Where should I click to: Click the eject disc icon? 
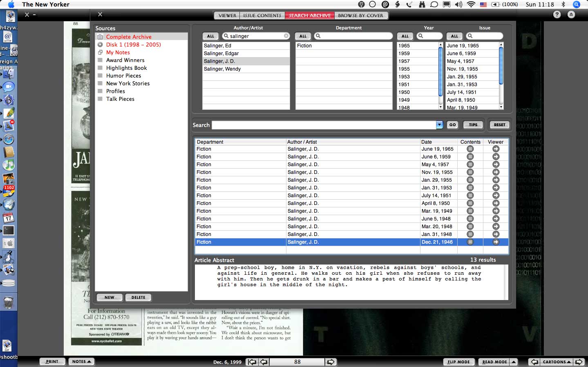pyautogui.click(x=571, y=14)
